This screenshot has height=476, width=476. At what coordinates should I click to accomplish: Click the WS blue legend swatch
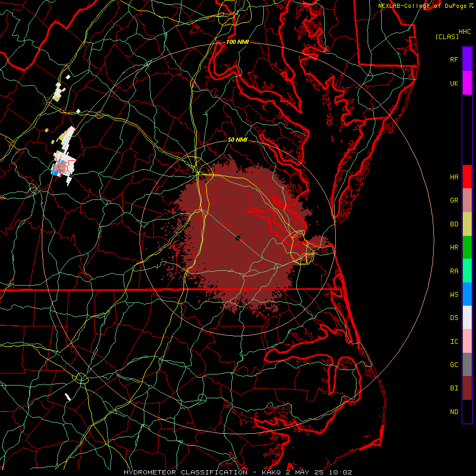tap(467, 294)
